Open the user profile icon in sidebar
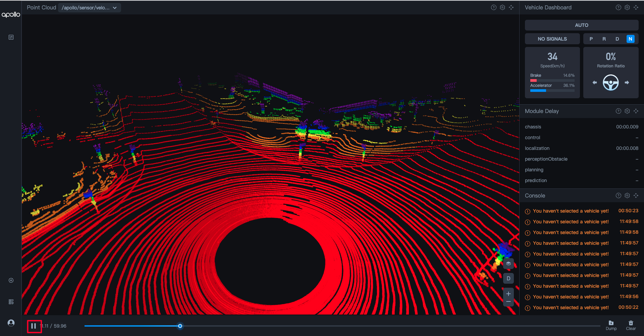 pos(11,323)
